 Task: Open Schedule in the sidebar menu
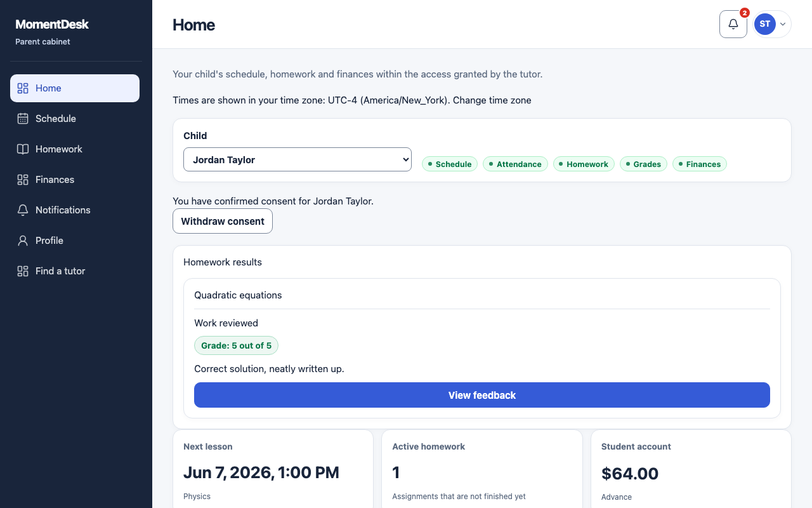point(75,119)
